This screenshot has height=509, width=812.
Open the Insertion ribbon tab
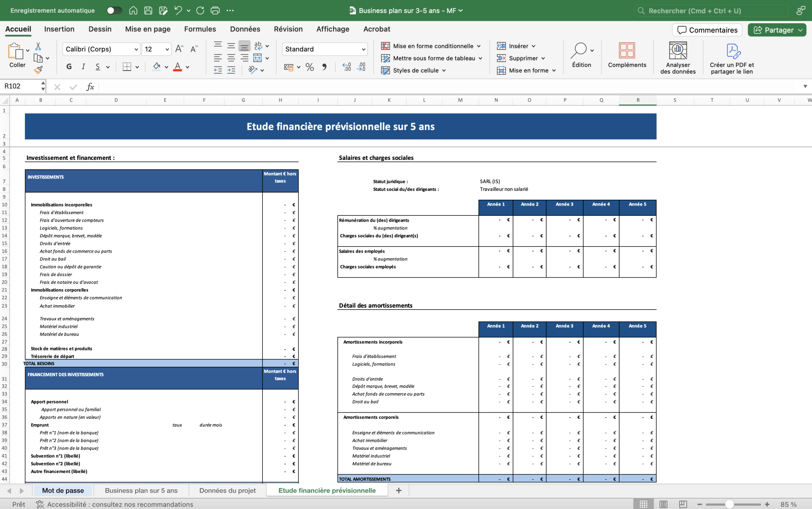[x=59, y=29]
